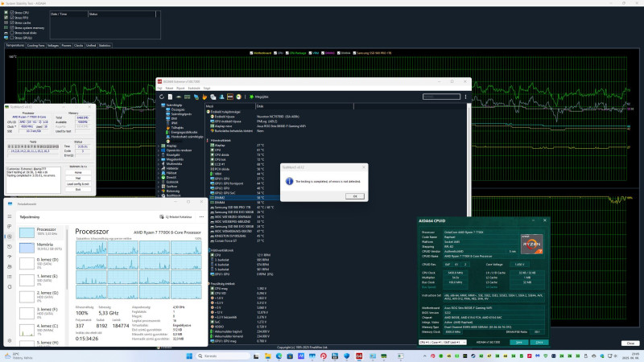Viewport: 644px width, 362px height.
Task: Open Task Manager hamburger navigation menu
Action: (10, 216)
